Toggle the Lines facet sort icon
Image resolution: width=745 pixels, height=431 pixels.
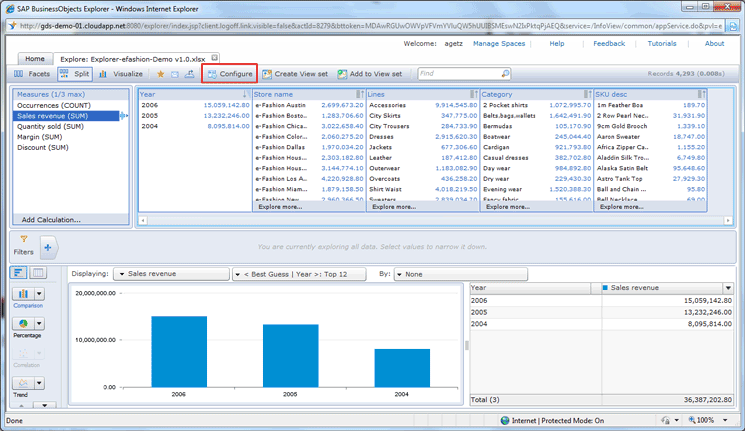(474, 94)
